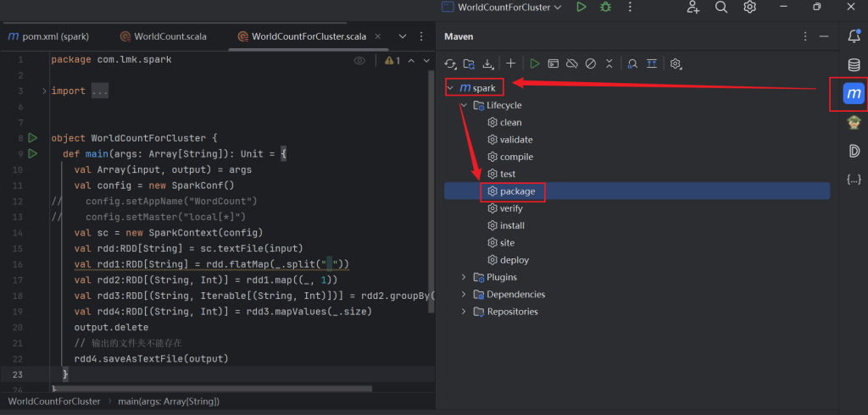Open the WorldCountForCluster run configuration dropdown
Screen dimensions: 868x415
click(x=502, y=8)
